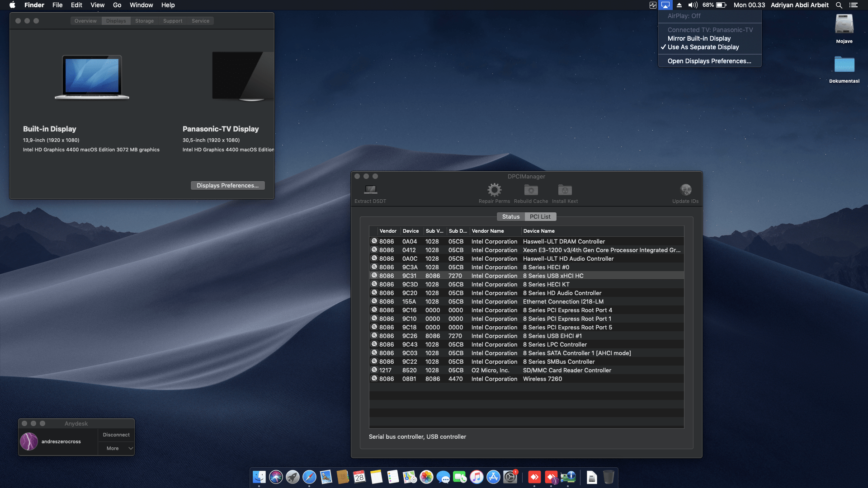
Task: Click Disconnect in the Anydesk window
Action: (x=116, y=435)
